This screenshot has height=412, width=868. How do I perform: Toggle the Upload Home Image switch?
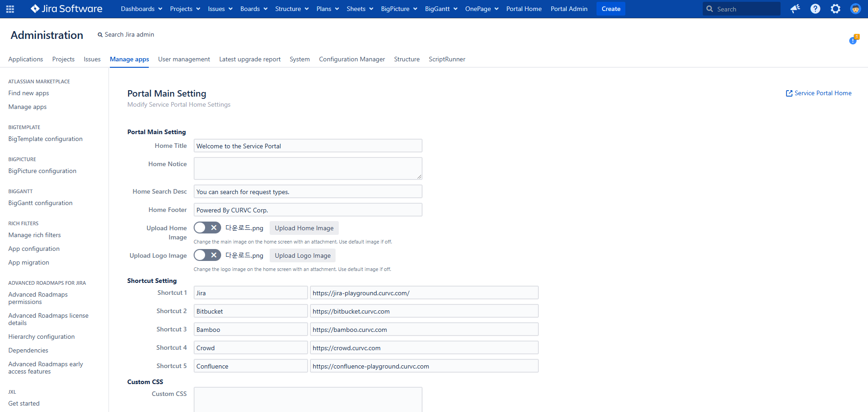207,228
